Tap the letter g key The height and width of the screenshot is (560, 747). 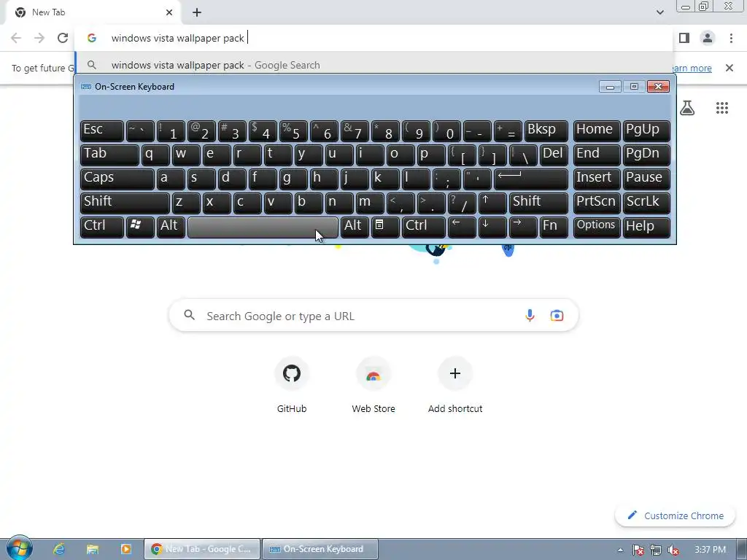tap(293, 179)
